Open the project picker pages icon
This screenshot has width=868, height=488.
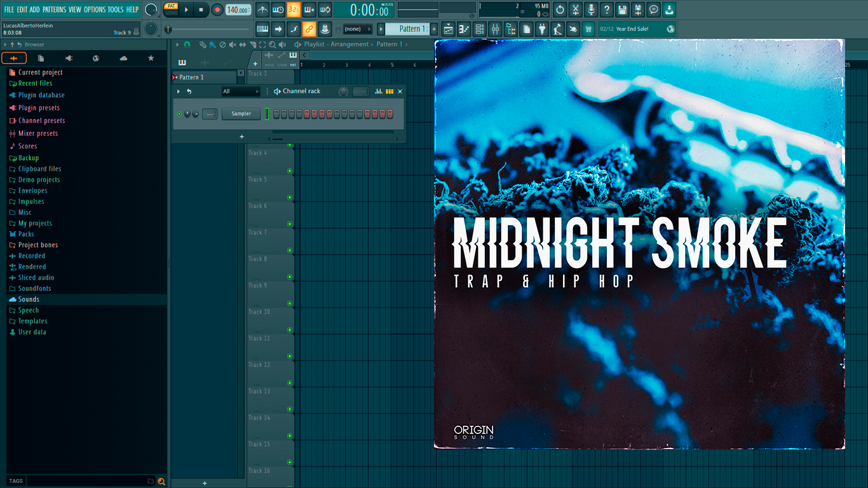click(x=526, y=29)
